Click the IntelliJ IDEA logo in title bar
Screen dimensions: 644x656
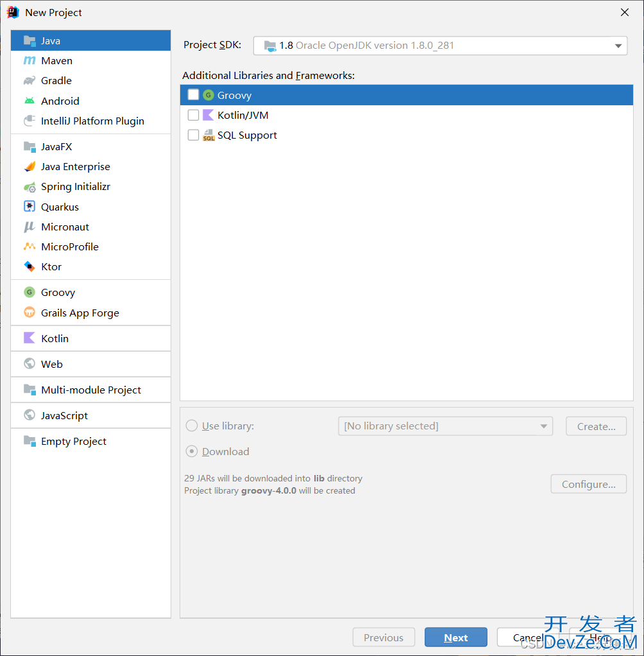pos(13,13)
